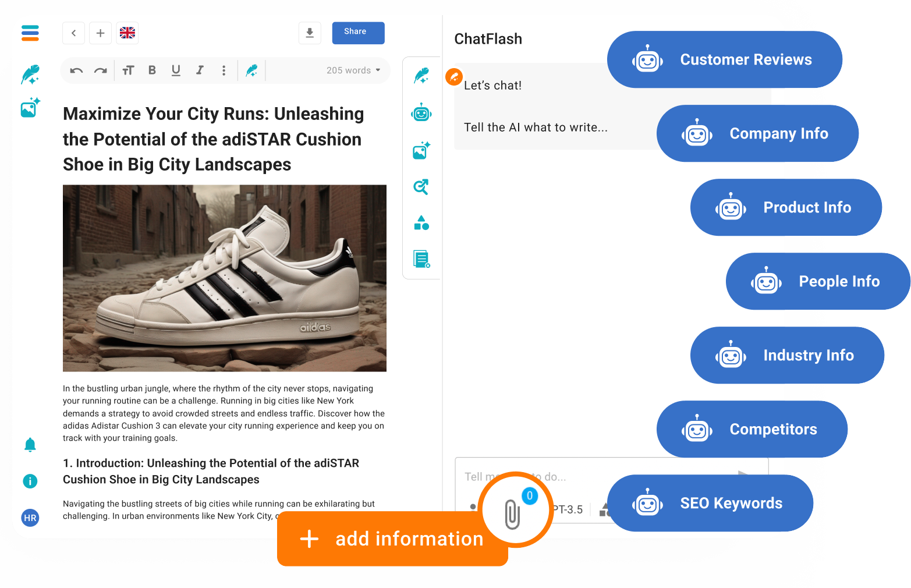The height and width of the screenshot is (588, 911).
Task: Toggle underline text formatting
Action: pyautogui.click(x=176, y=70)
